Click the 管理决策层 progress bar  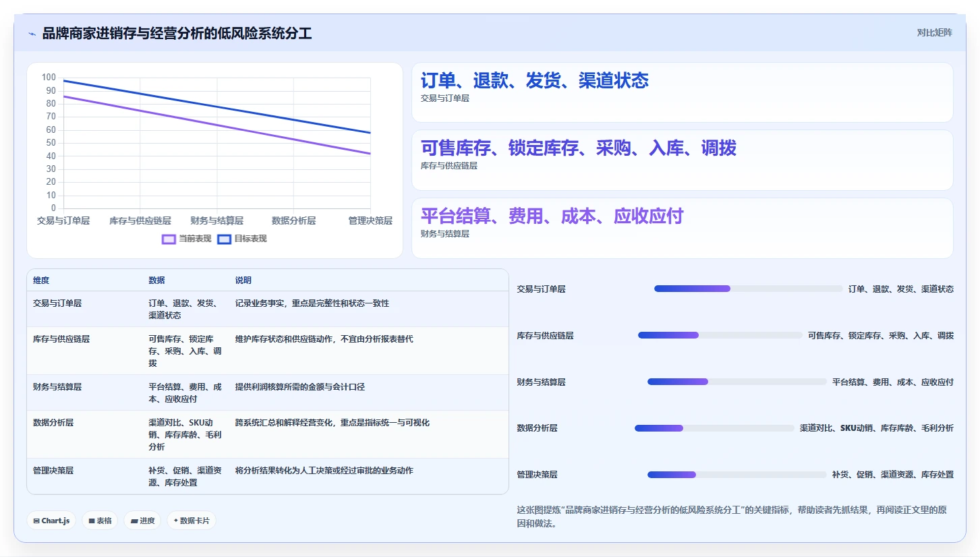(x=737, y=474)
